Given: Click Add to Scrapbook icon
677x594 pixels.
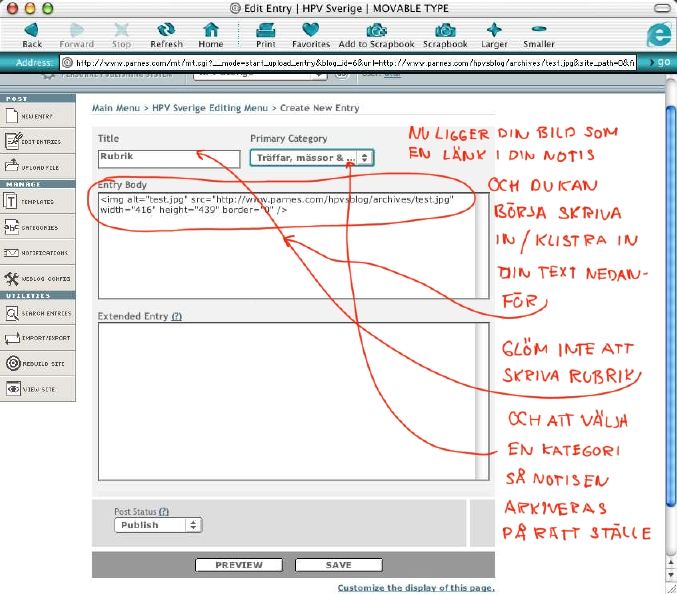Looking at the screenshot, I should point(376,30).
